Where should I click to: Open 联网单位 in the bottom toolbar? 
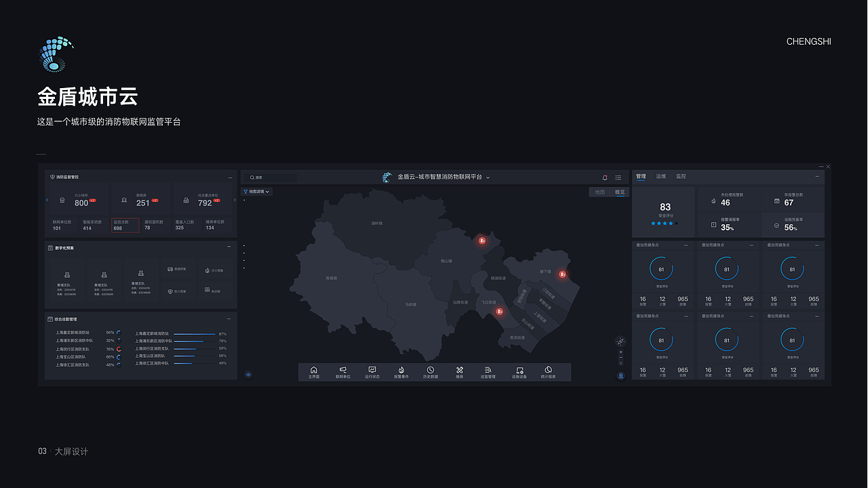tap(342, 372)
